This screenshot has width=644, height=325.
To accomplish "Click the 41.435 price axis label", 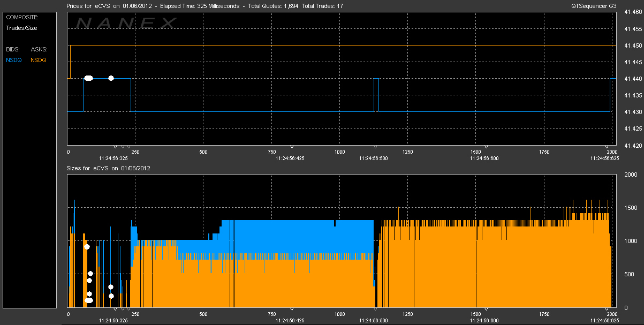I will coord(633,95).
